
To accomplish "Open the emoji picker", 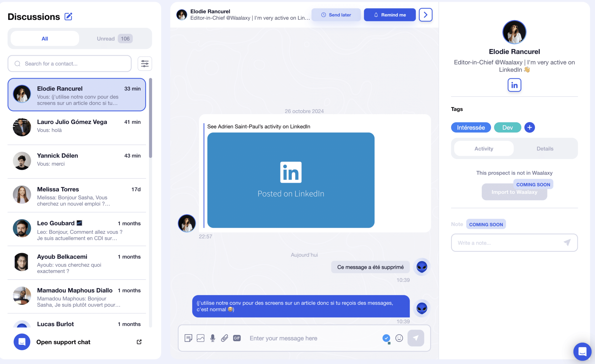I will 399,338.
